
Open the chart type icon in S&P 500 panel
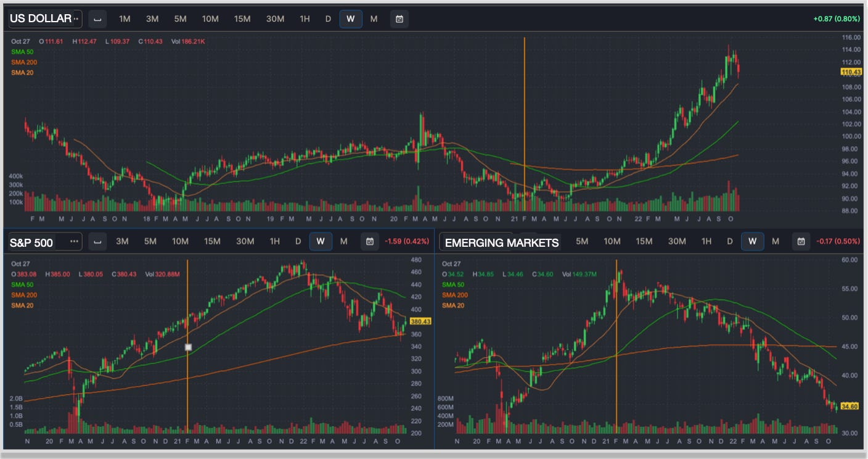pos(97,241)
